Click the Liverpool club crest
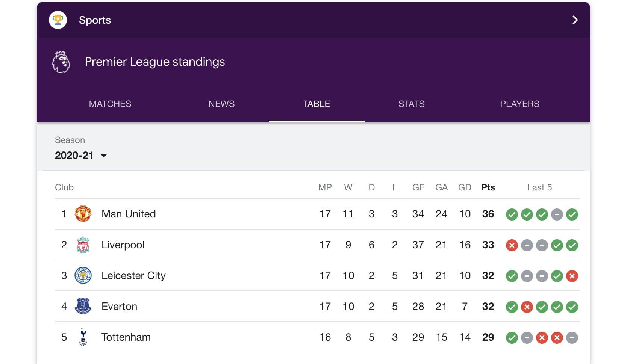The height and width of the screenshot is (364, 627). (x=83, y=245)
